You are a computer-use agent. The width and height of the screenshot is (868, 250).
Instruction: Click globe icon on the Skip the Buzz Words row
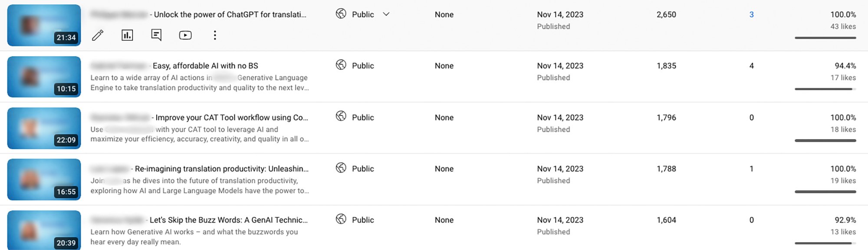pyautogui.click(x=341, y=219)
